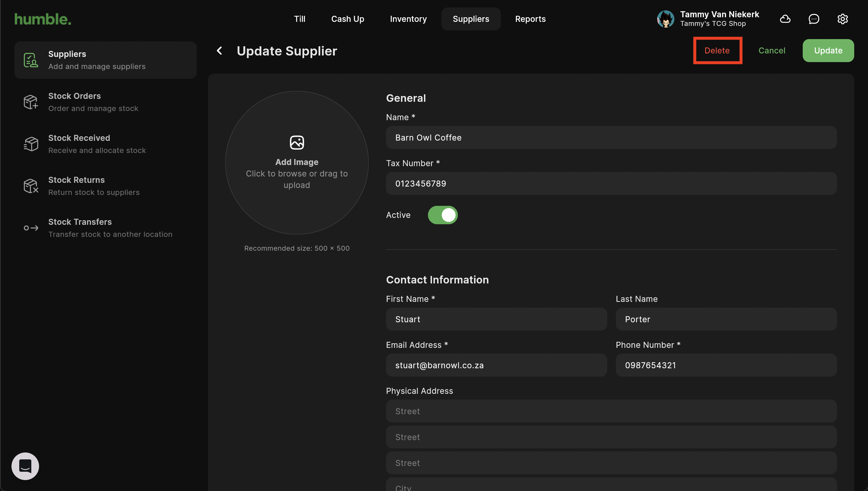Click Cancel to discard changes
Screen dimensions: 868x491
click(x=771, y=51)
